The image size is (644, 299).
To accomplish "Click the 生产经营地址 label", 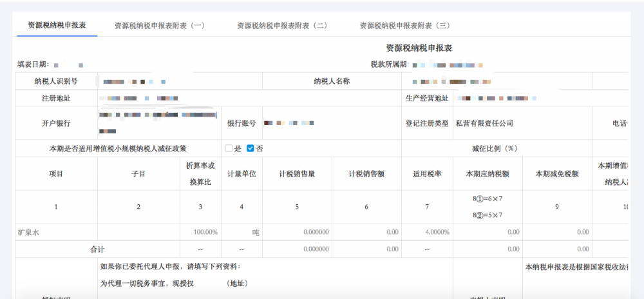I will 427,98.
